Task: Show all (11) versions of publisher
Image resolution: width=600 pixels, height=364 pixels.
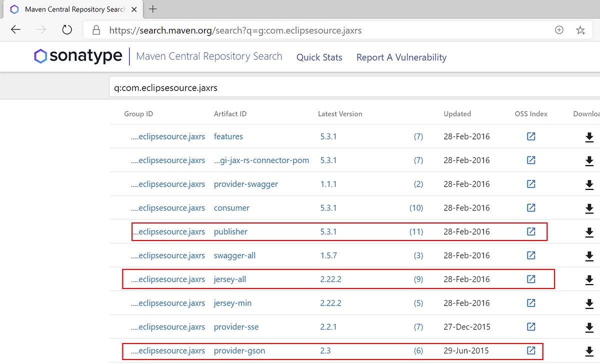Action: point(416,231)
